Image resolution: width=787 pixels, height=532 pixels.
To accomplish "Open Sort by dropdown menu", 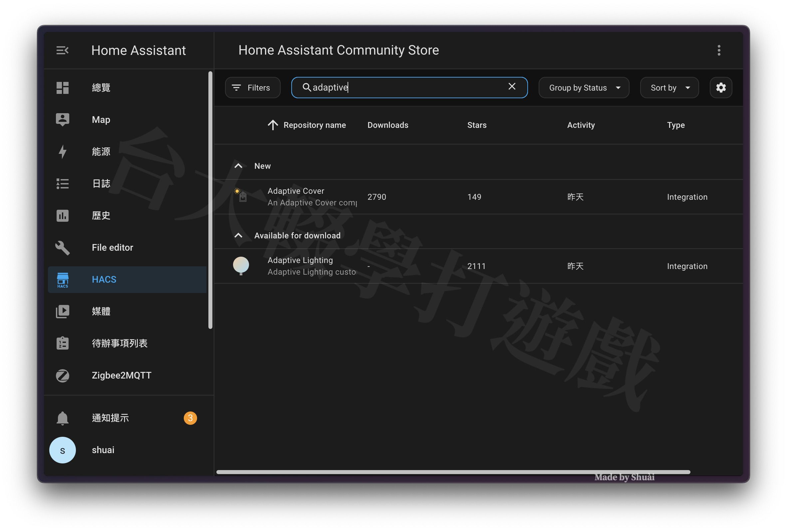I will (x=669, y=87).
